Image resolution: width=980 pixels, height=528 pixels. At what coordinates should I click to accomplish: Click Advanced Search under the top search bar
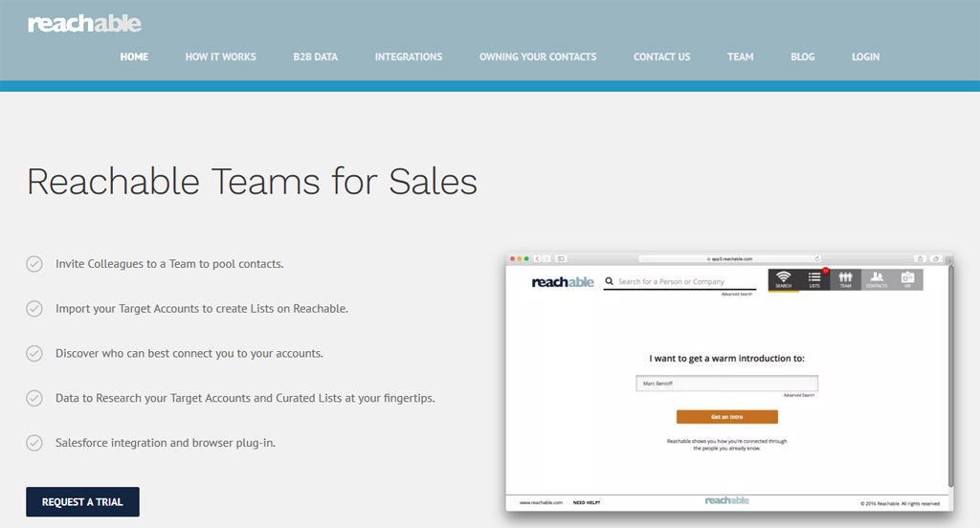click(737, 295)
